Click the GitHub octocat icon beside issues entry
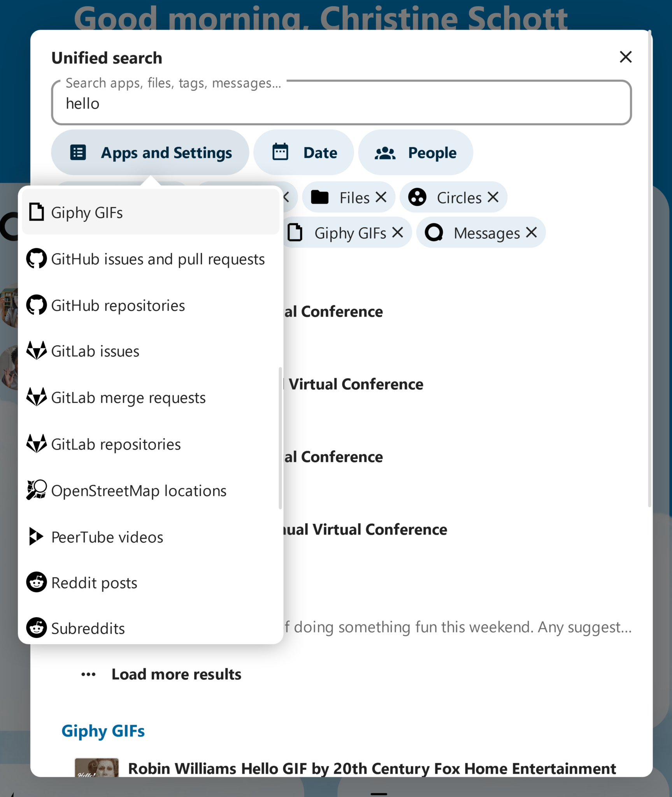 (37, 259)
